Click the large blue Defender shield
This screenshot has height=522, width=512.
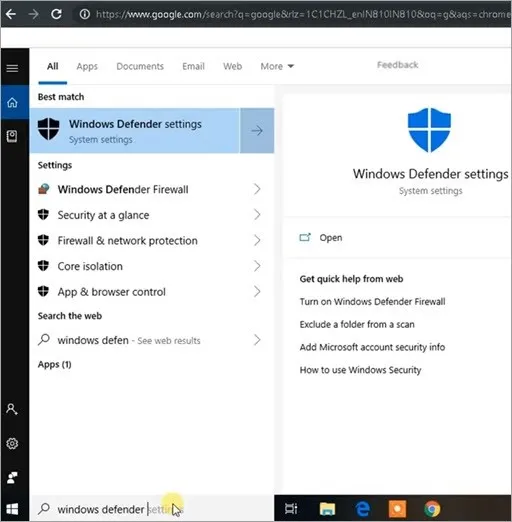click(429, 130)
